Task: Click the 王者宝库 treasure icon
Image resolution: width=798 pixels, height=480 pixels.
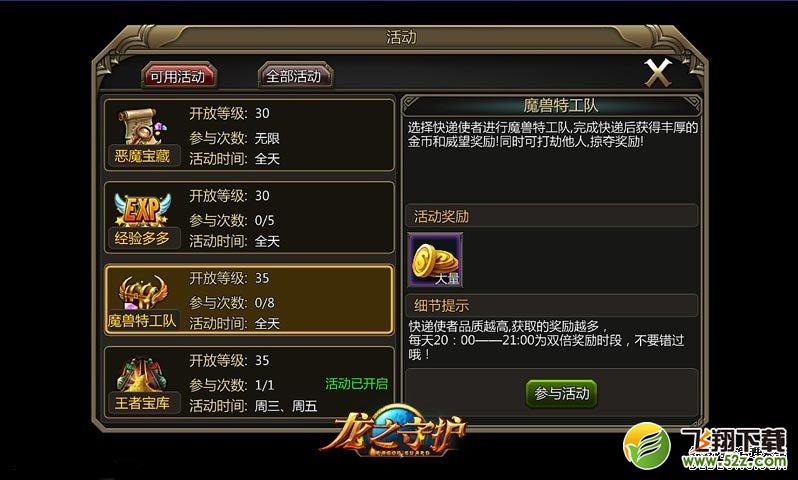Action: click(141, 374)
